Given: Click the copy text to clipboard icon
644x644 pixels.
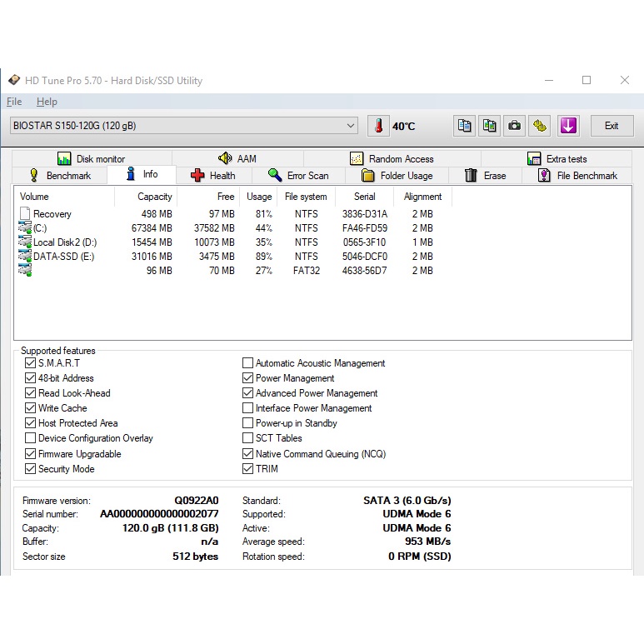Looking at the screenshot, I should (465, 126).
